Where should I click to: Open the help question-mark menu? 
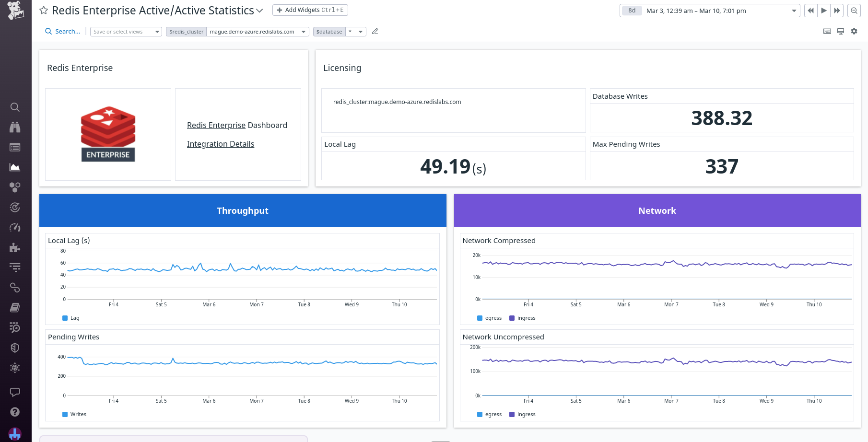[x=15, y=412]
